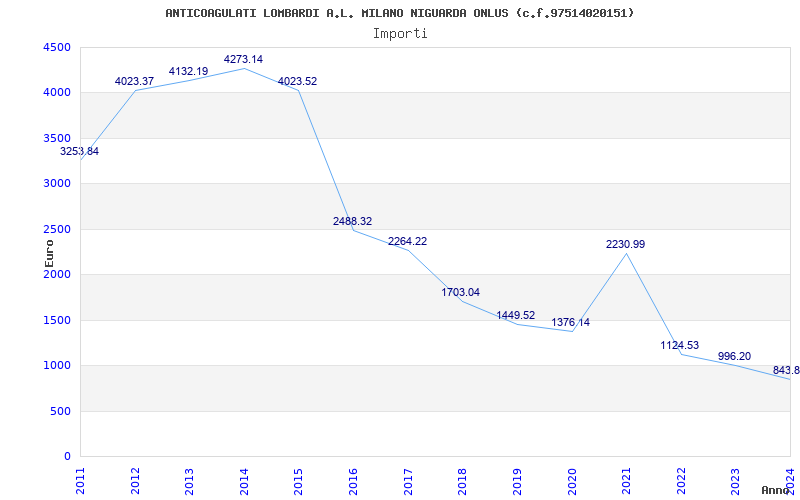Click the 2023 year axis label
This screenshot has height=500, width=800.
736,481
